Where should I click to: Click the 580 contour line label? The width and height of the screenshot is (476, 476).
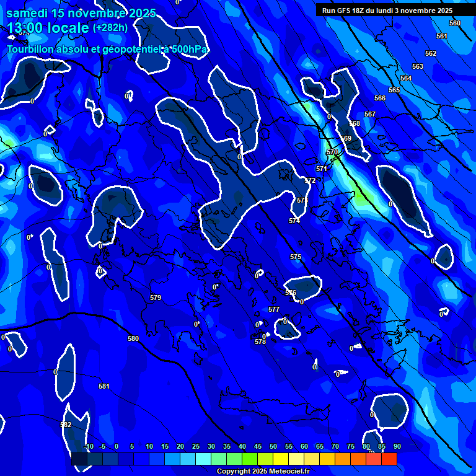click(x=133, y=339)
